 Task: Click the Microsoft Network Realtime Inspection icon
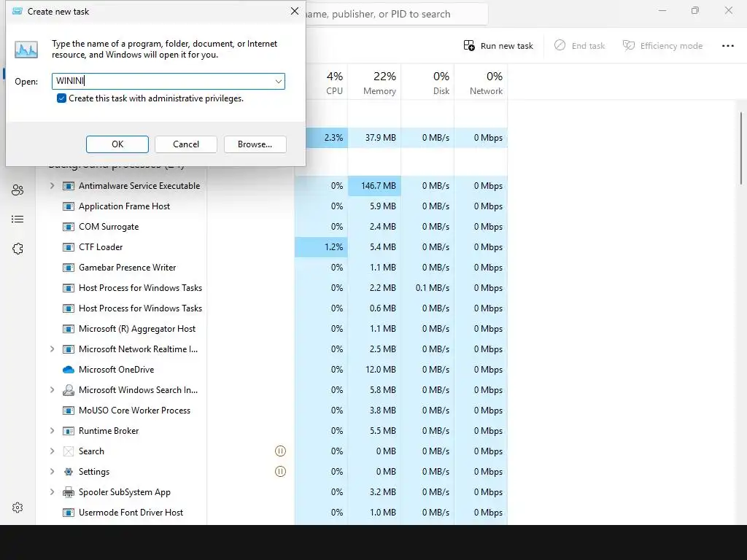coord(69,349)
